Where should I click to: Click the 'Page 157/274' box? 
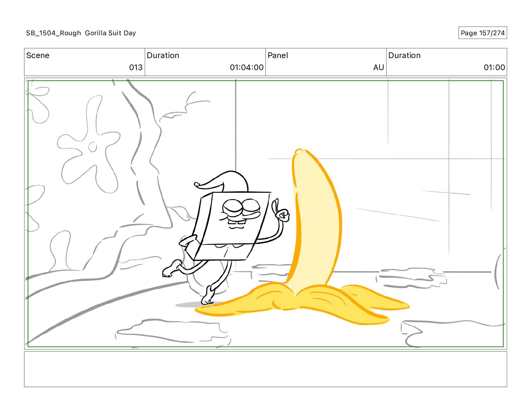point(483,33)
